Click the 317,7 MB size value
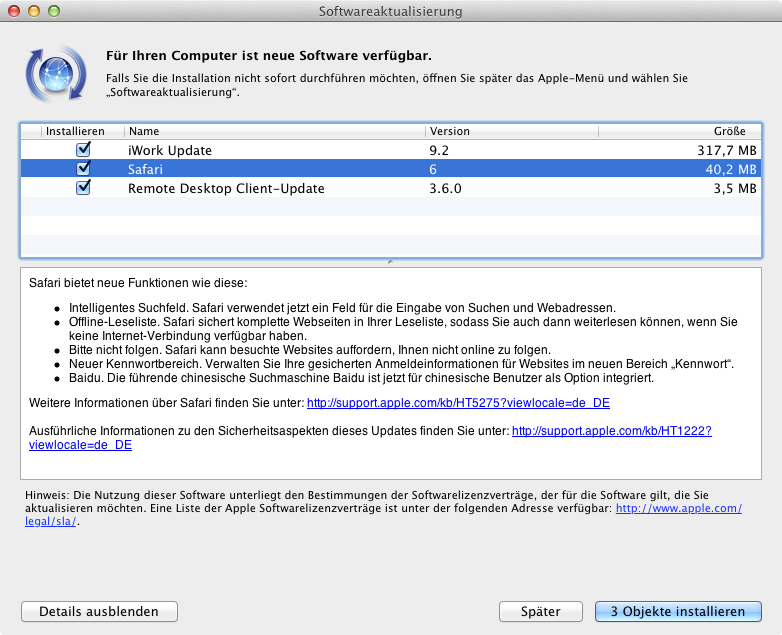The height and width of the screenshot is (635, 782). tap(727, 150)
